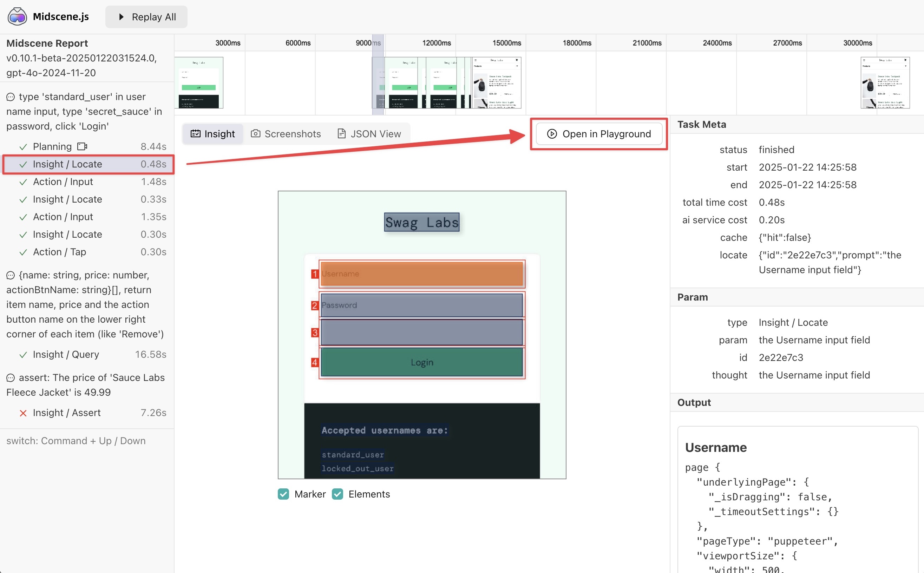Click the Replay All playback icon
The width and height of the screenshot is (924, 573).
coord(122,17)
